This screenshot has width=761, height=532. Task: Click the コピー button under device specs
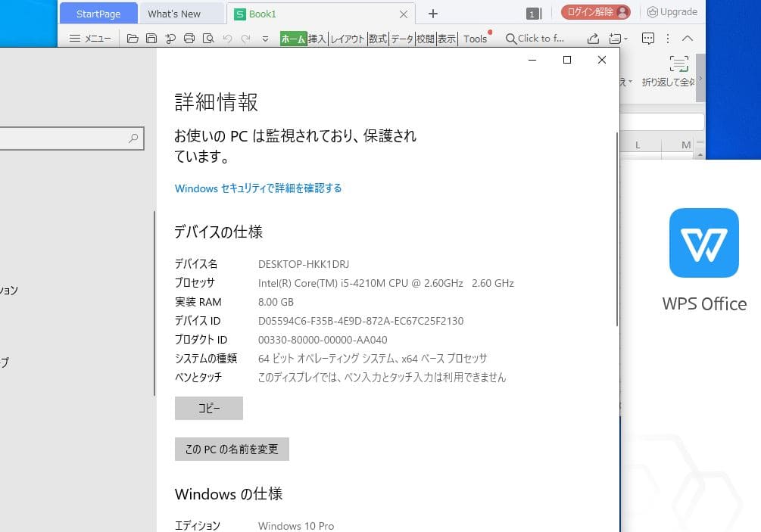point(209,409)
